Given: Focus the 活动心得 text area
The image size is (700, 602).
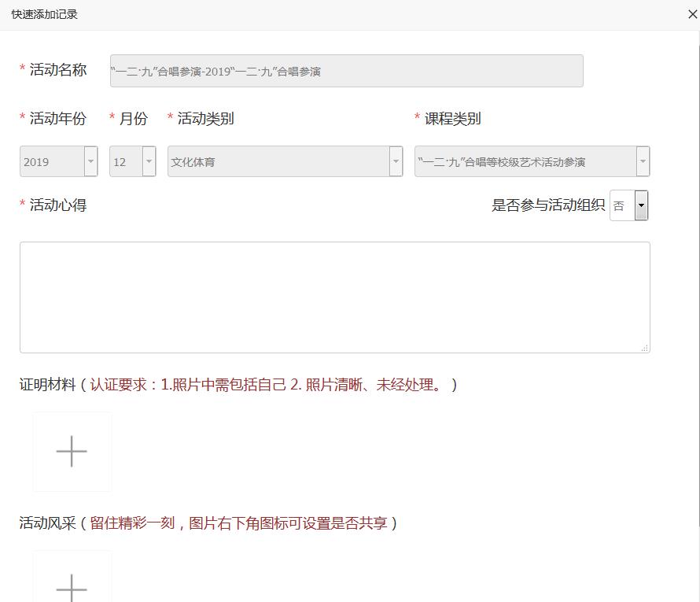Looking at the screenshot, I should 334,297.
